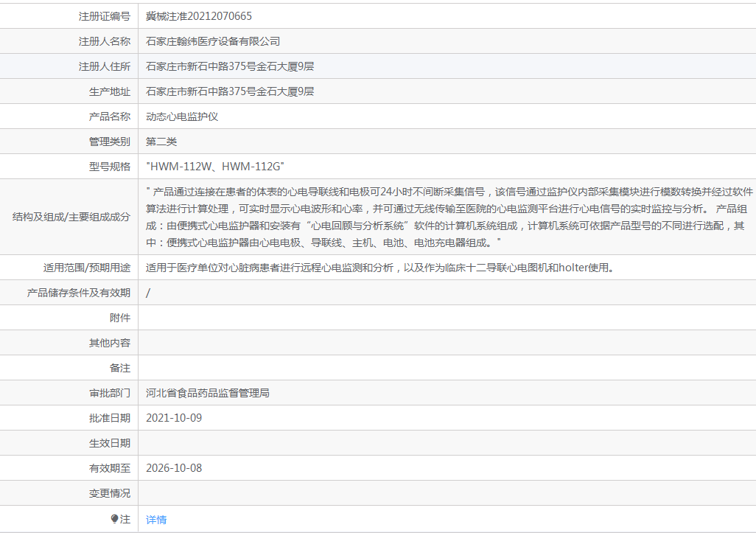756x533 pixels.
Task: Click the 审批部门 label
Action: (x=110, y=393)
